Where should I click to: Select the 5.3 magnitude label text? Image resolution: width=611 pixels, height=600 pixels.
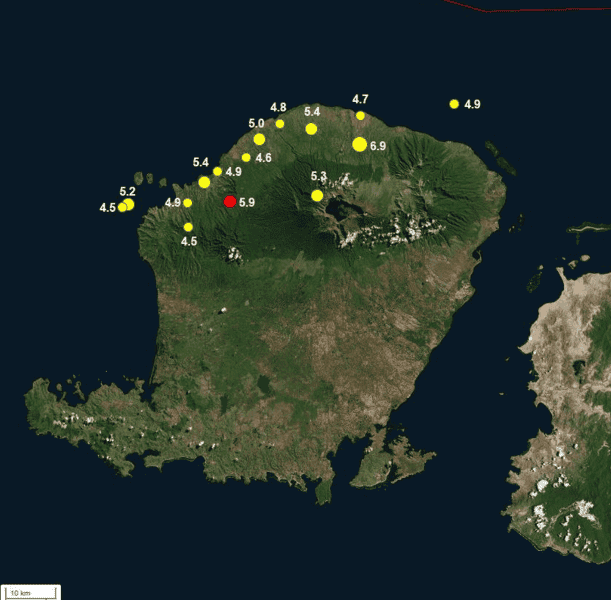318,176
